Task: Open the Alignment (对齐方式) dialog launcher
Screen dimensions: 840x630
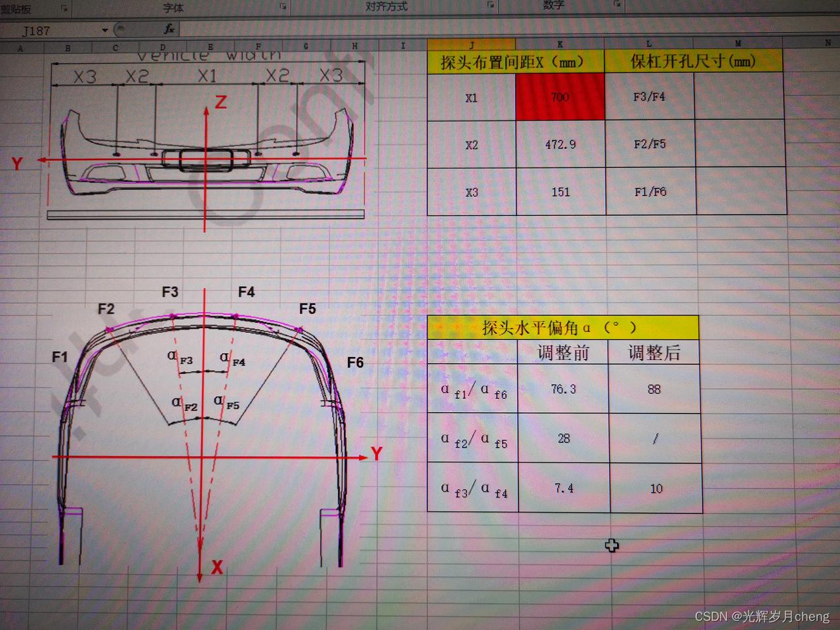Action: [x=490, y=5]
